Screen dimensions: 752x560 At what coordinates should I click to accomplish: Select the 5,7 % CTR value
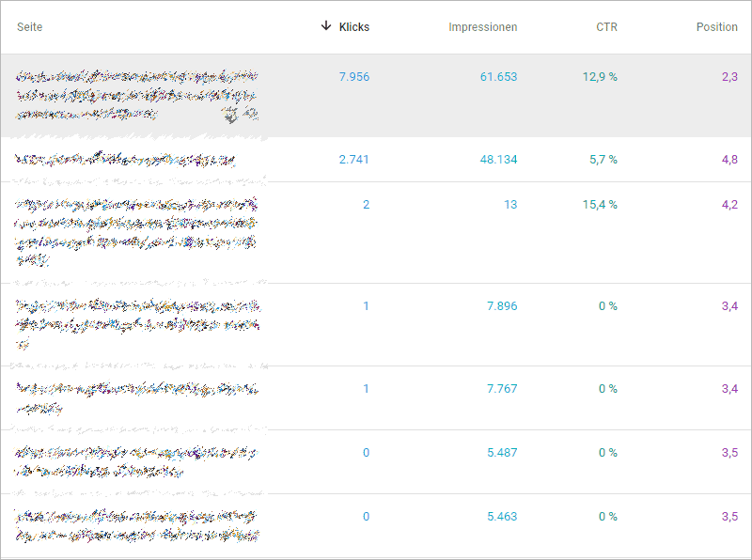(x=603, y=160)
